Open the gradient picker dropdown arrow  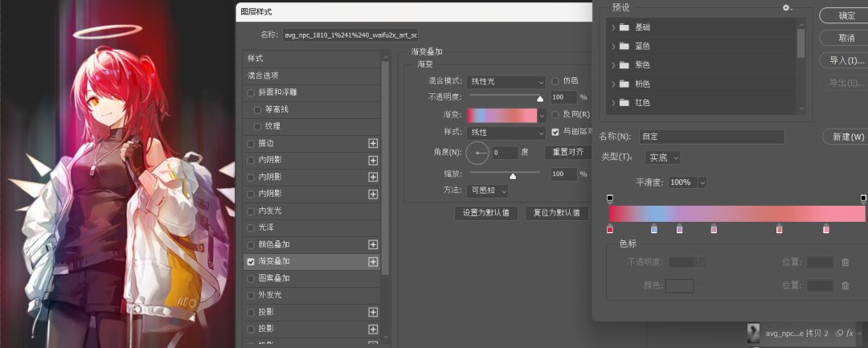pos(542,116)
